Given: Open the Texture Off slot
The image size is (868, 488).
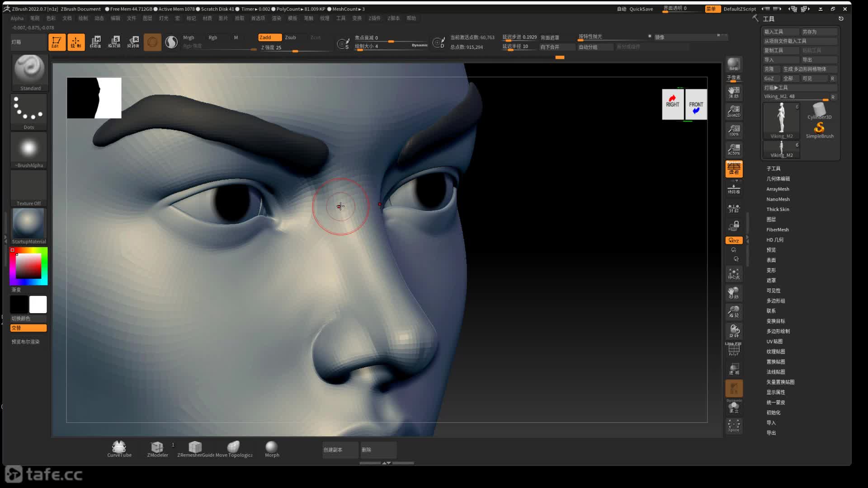Looking at the screenshot, I should (x=28, y=188).
